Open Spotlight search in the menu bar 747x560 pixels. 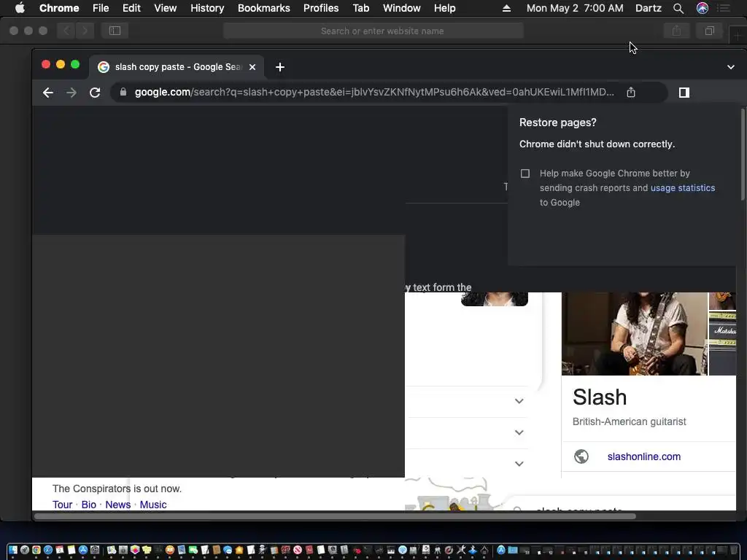pyautogui.click(x=678, y=8)
